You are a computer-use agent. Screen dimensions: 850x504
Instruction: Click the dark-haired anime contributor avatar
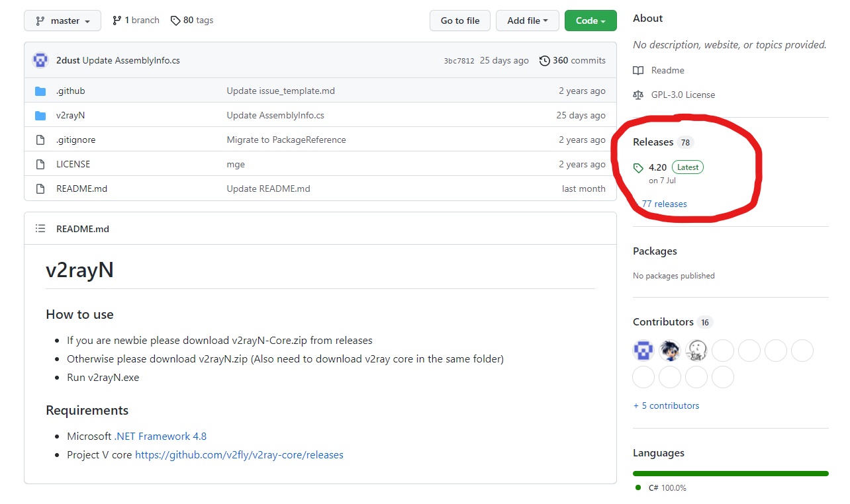click(x=670, y=351)
